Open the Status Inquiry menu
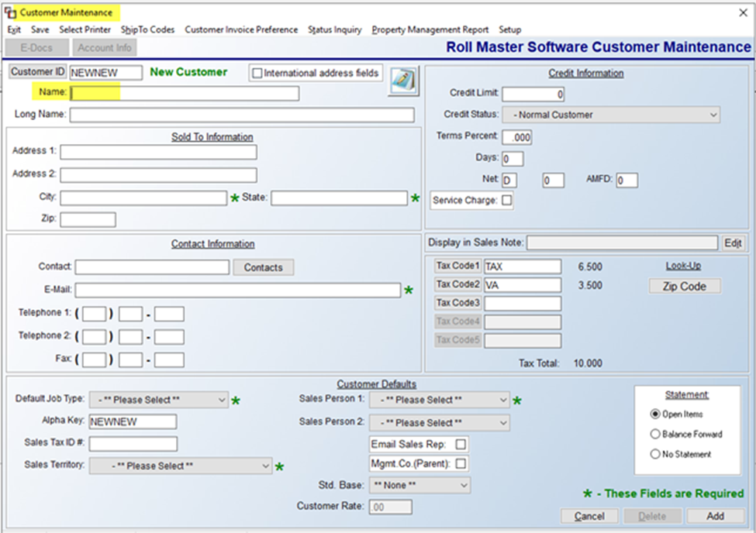 click(x=334, y=29)
